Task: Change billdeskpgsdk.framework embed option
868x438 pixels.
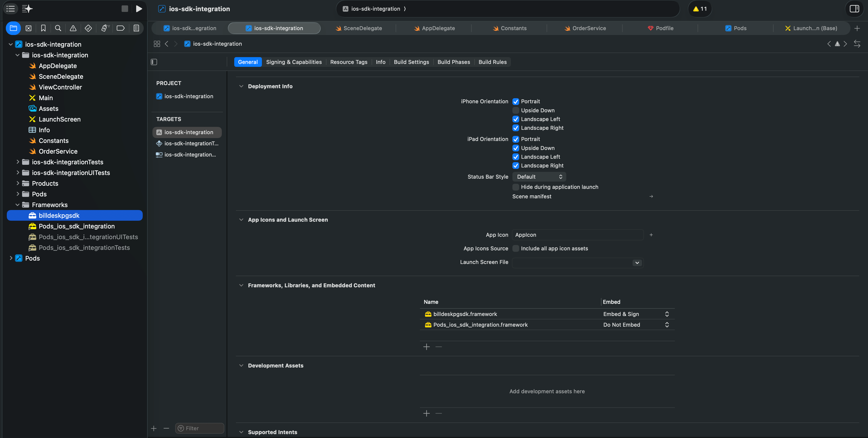Action: point(636,314)
